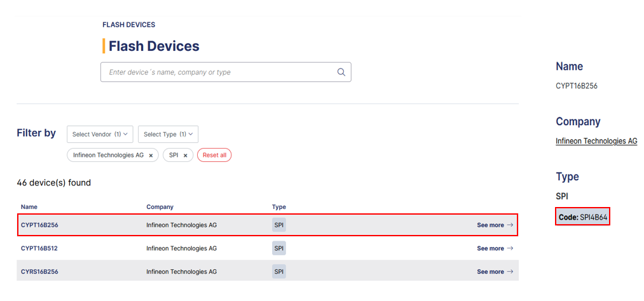The width and height of the screenshot is (644, 301).
Task: Click the Code SPI4B64 label
Action: [x=582, y=217]
